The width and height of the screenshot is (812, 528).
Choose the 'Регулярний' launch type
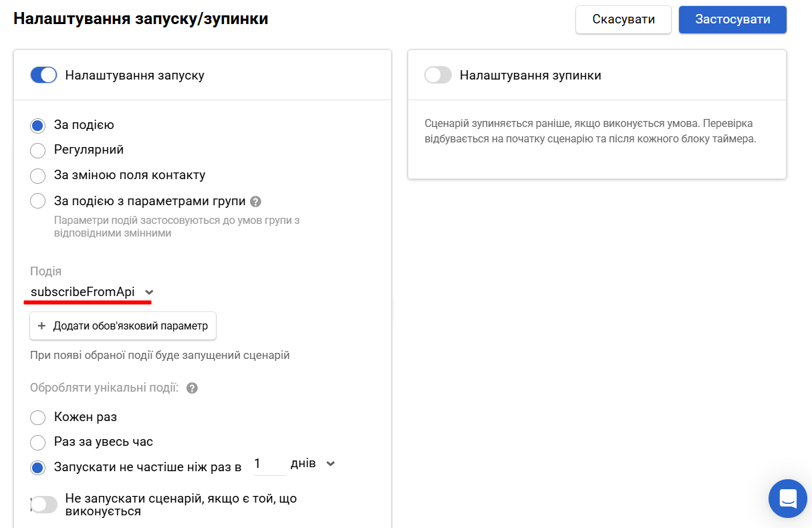[x=37, y=150]
